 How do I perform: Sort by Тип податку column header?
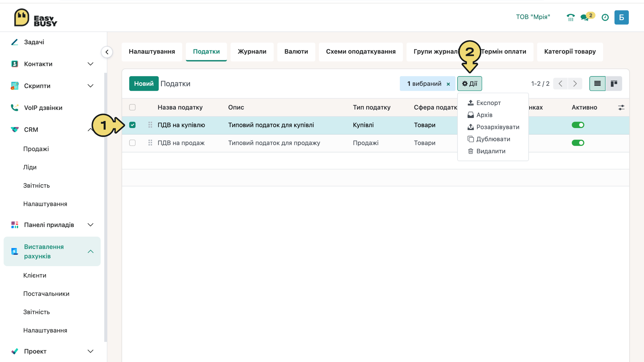pyautogui.click(x=372, y=107)
